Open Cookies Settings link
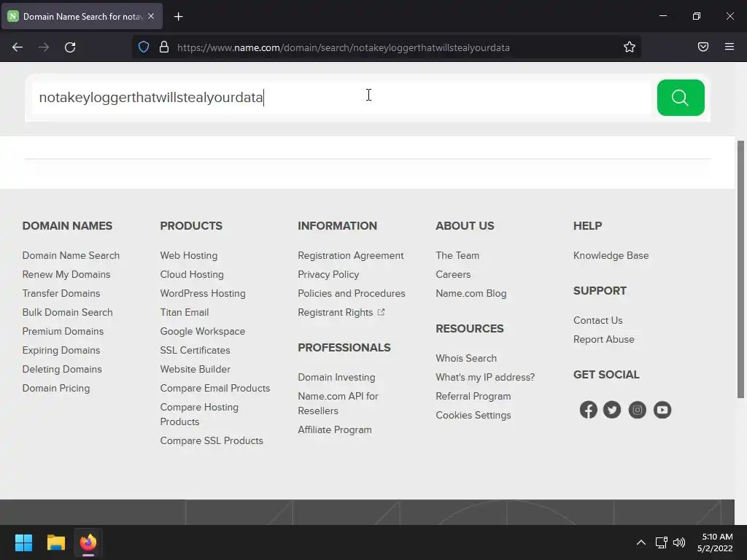This screenshot has height=560, width=747. click(473, 415)
